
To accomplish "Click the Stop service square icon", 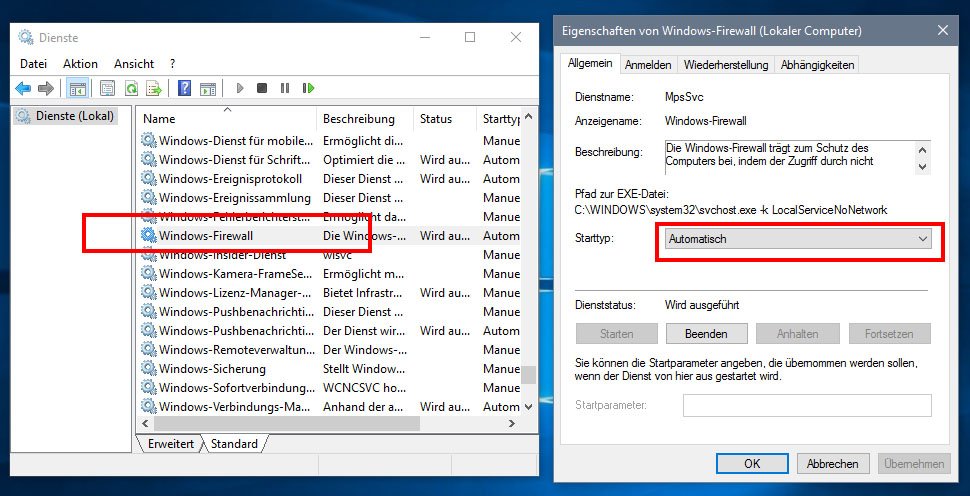I will [262, 88].
